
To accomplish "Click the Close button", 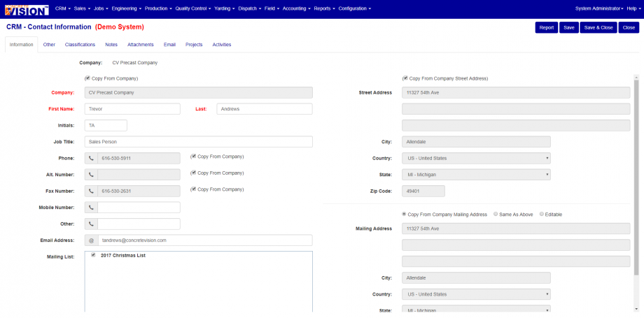I will 629,27.
